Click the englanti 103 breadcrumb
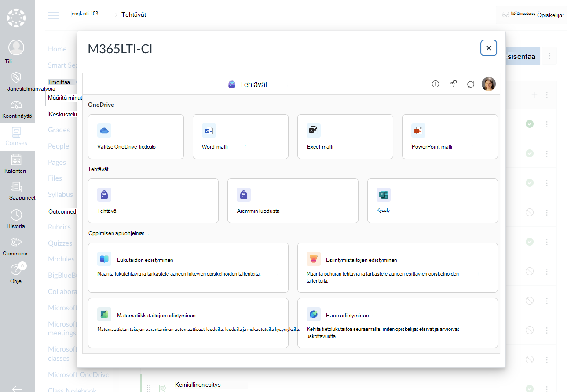Image resolution: width=571 pixels, height=392 pixels. click(85, 14)
